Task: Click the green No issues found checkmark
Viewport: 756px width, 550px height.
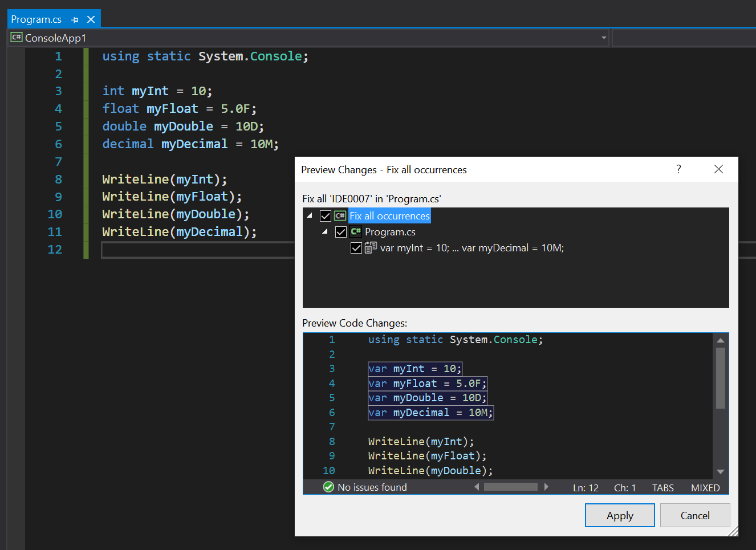Action: pos(328,487)
